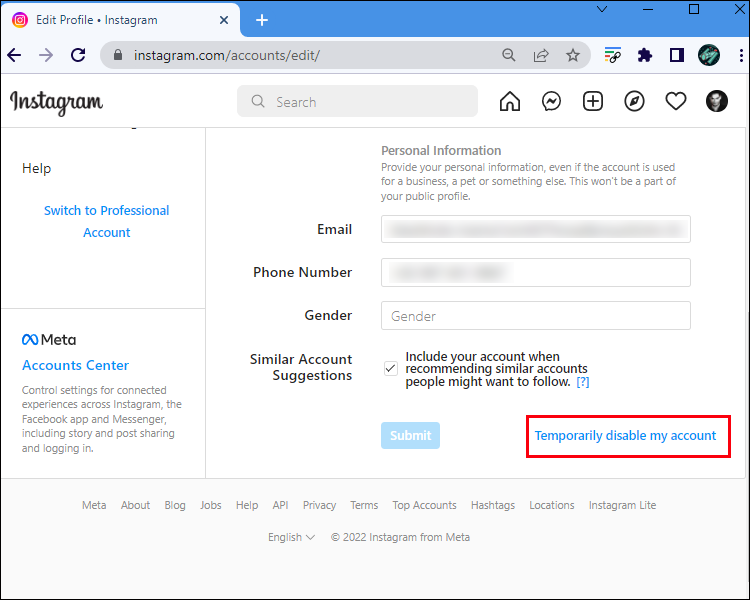
Task: Open the Chrome profile avatar
Action: point(708,55)
